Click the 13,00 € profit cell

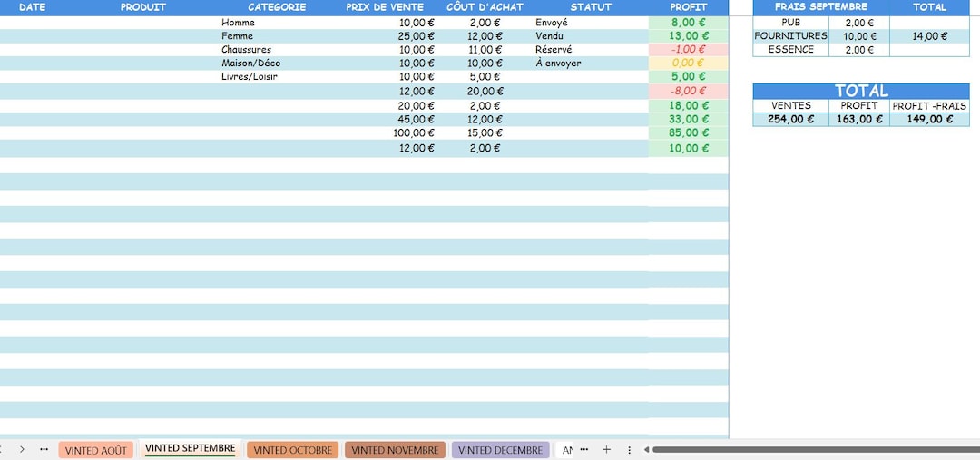point(688,36)
